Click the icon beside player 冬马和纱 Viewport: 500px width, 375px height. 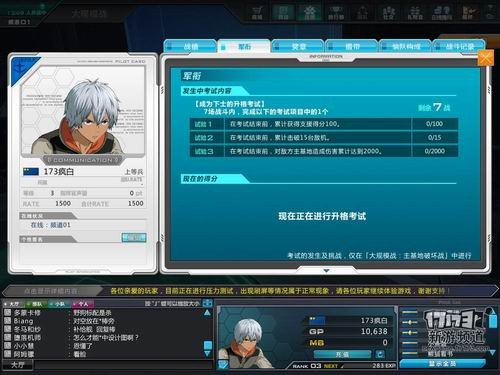[x=7, y=329]
